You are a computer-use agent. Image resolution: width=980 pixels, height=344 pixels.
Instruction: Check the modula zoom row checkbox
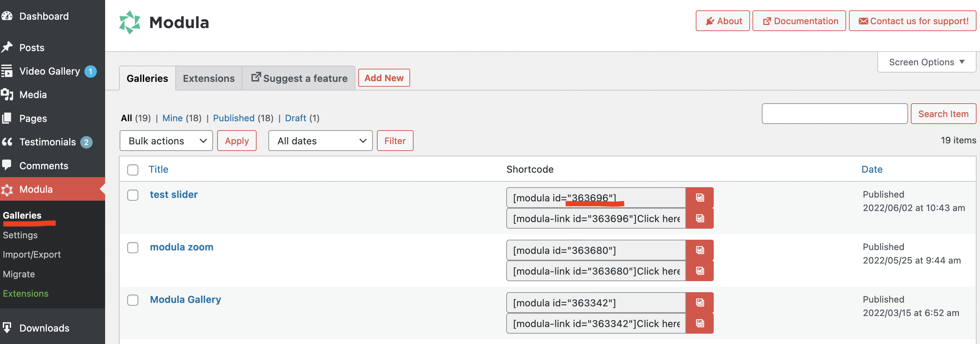(x=133, y=247)
